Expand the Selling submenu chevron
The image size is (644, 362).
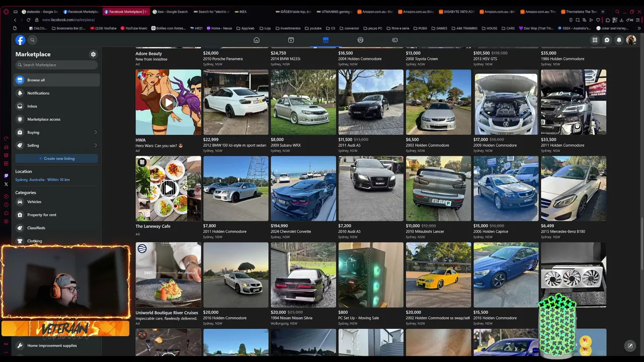pos(96,145)
